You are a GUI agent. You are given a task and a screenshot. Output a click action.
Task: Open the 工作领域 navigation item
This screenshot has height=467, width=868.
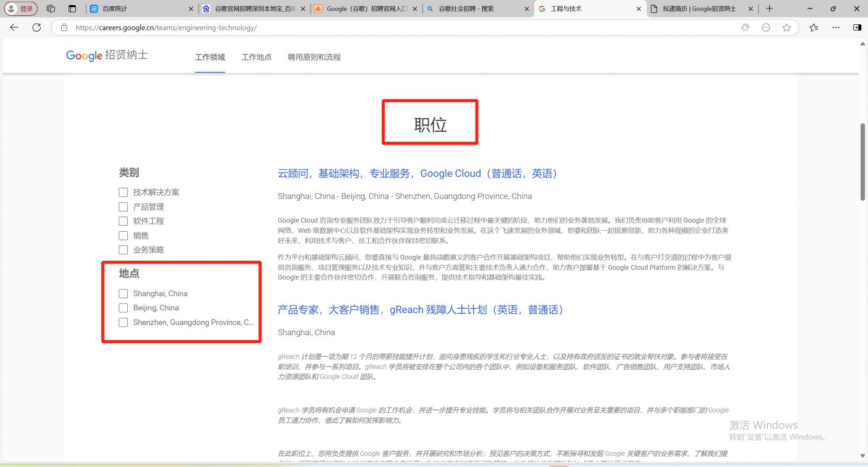[x=210, y=57]
